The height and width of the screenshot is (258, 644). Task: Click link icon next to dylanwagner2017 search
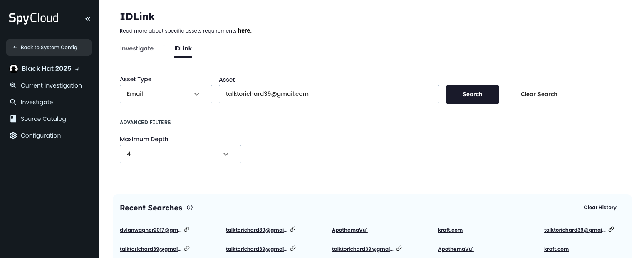point(187,229)
